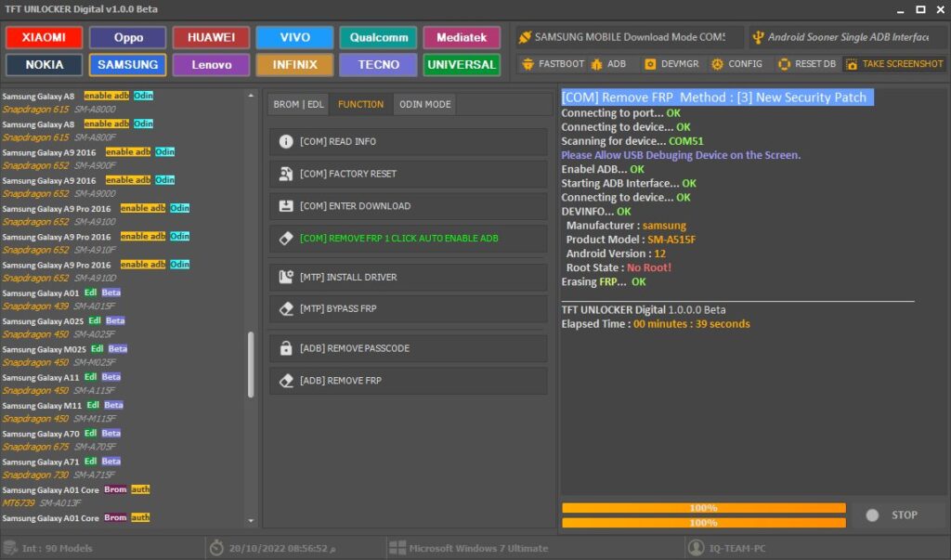Image resolution: width=951 pixels, height=560 pixels.
Task: Click the STOP button
Action: [x=900, y=515]
